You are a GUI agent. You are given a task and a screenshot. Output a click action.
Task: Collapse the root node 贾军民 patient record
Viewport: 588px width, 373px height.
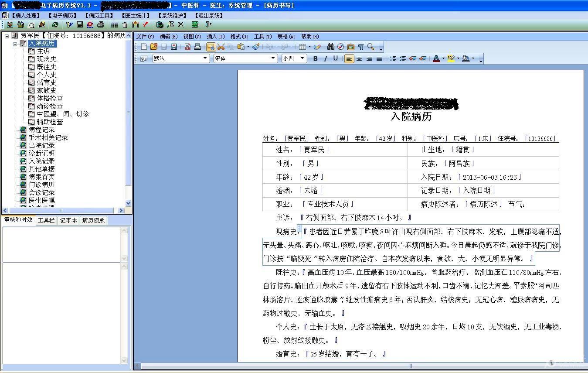pos(7,36)
